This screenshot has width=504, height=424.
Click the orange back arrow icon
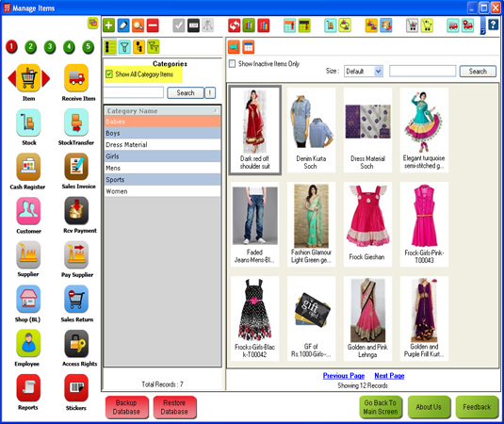point(234,47)
